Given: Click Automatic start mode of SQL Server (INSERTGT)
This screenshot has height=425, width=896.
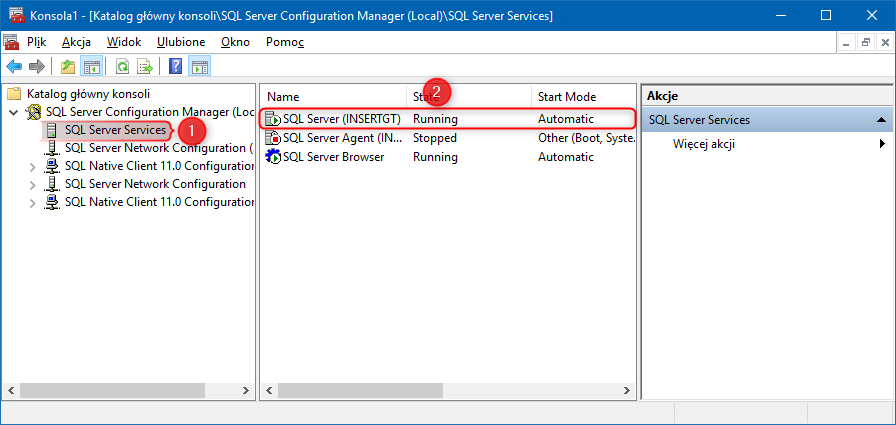Looking at the screenshot, I should [x=566, y=119].
